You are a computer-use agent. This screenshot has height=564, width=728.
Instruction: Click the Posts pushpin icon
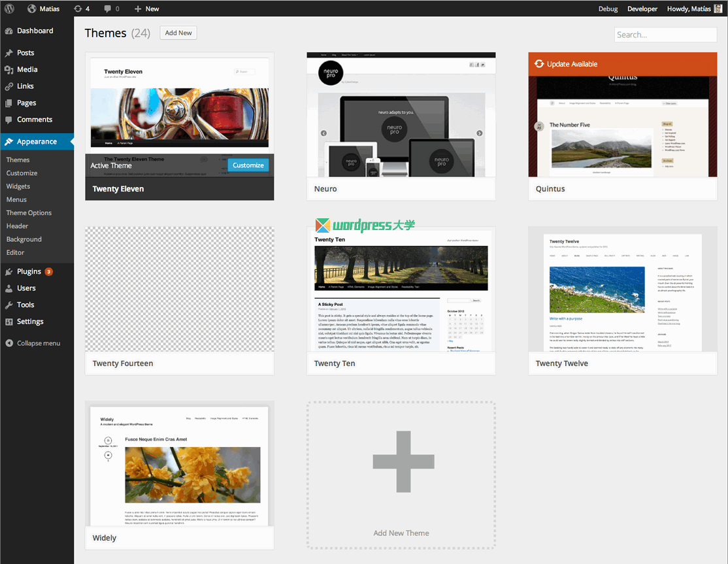(x=8, y=53)
